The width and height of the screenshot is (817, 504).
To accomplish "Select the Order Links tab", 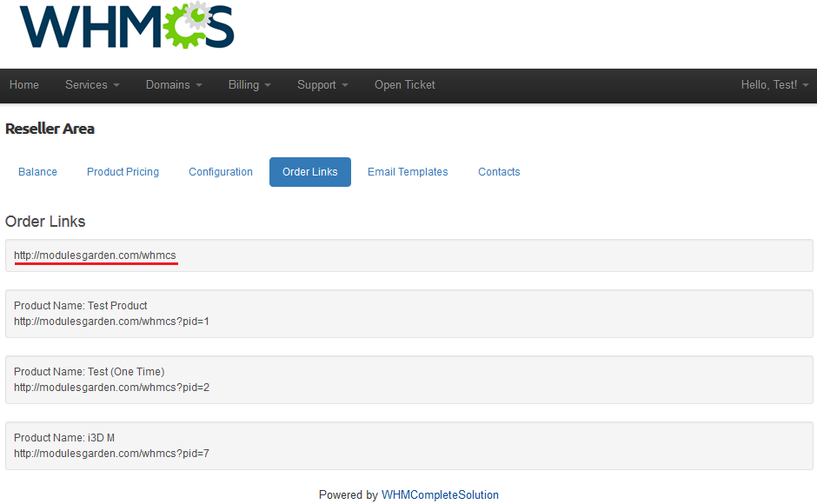I will (x=310, y=172).
